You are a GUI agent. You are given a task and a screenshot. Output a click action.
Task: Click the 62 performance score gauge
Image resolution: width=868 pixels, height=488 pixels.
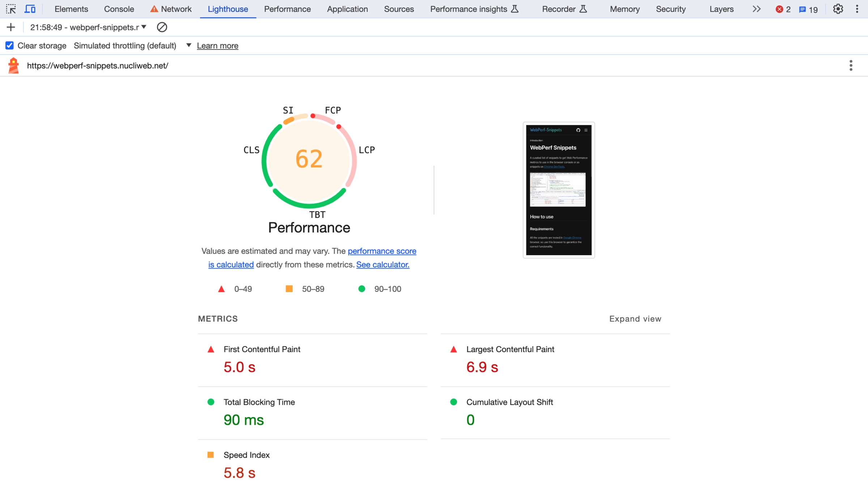[309, 159]
